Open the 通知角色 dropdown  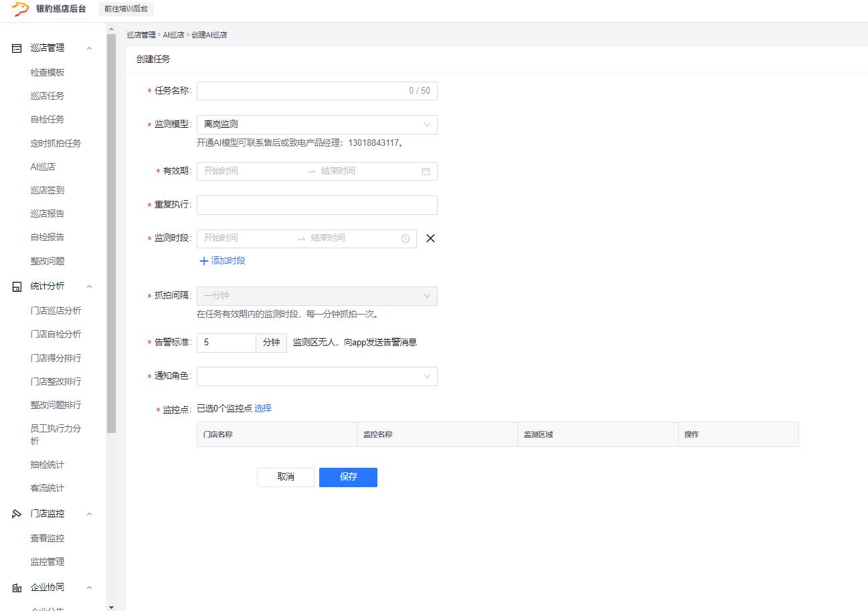317,376
